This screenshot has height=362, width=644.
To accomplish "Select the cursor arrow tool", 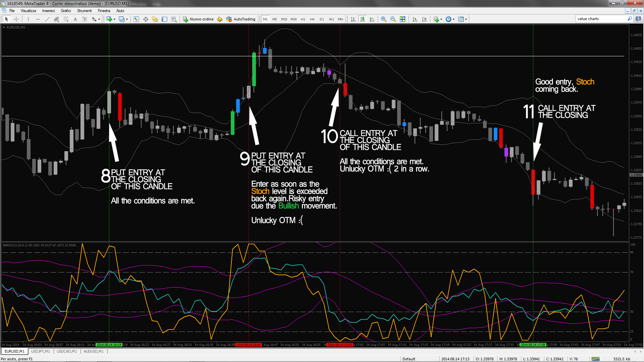I will pos(6,19).
